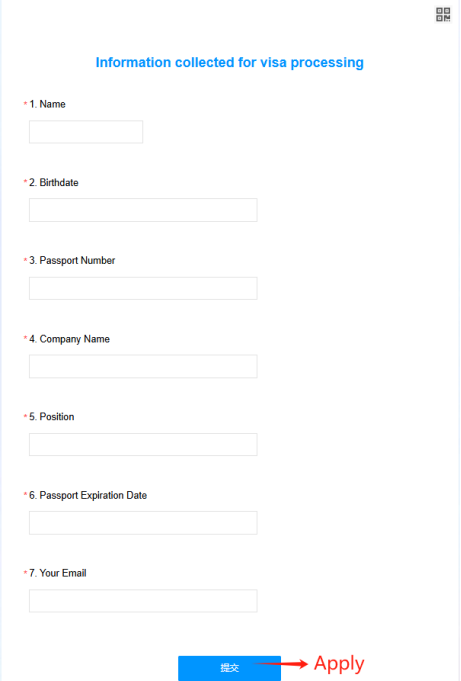Click the red Apply annotation text
The height and width of the screenshot is (681, 461).
(x=339, y=664)
